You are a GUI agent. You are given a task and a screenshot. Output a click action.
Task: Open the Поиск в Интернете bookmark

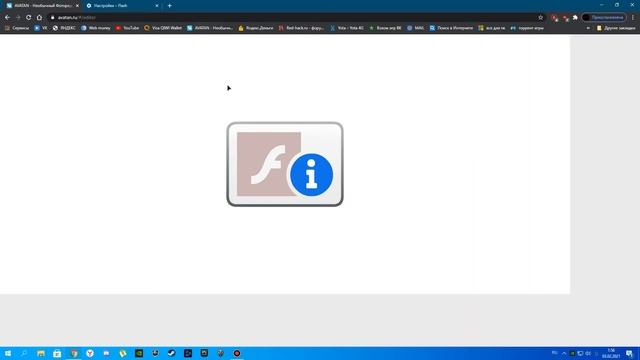451,28
